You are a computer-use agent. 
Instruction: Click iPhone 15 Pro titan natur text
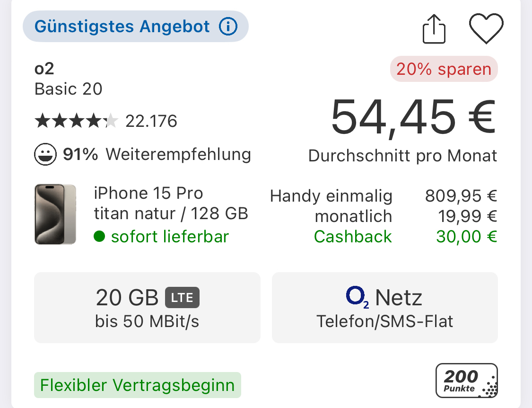pyautogui.click(x=171, y=204)
